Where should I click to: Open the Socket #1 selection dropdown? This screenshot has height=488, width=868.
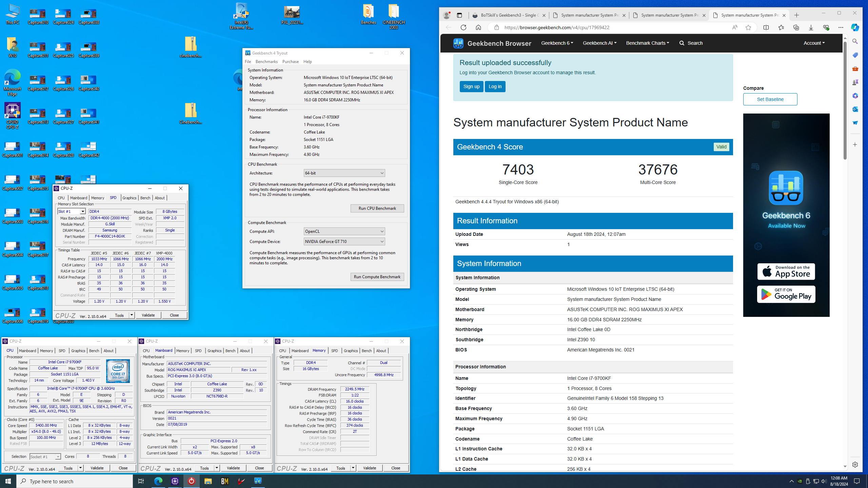pyautogui.click(x=45, y=457)
